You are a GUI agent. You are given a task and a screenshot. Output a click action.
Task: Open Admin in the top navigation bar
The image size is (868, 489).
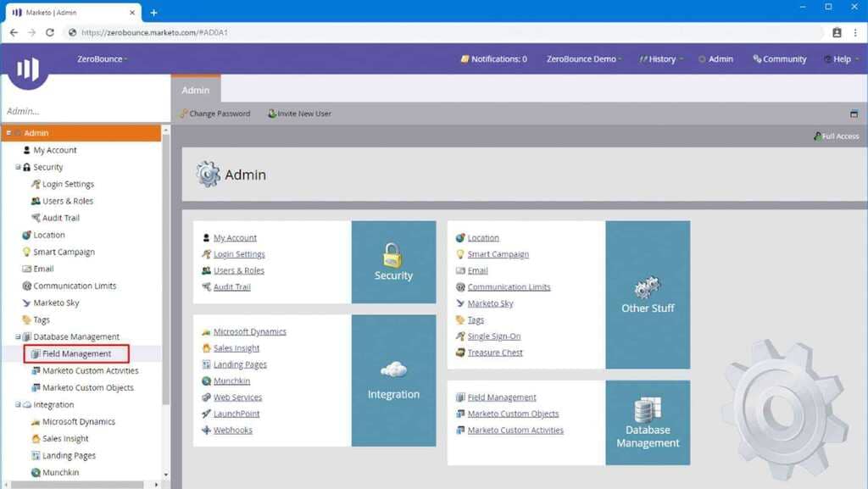(715, 58)
